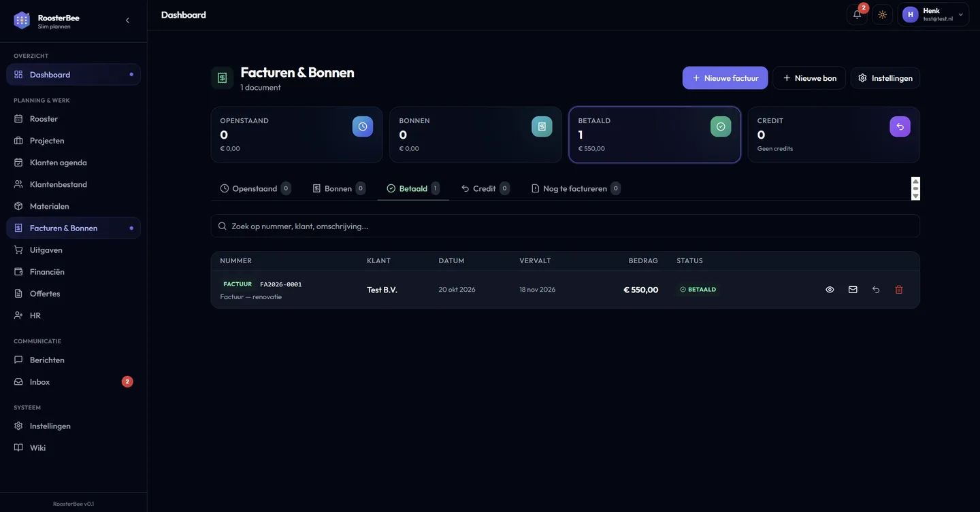Open Dashboard in the sidebar
Viewport: 980px width, 512px height.
click(x=73, y=75)
